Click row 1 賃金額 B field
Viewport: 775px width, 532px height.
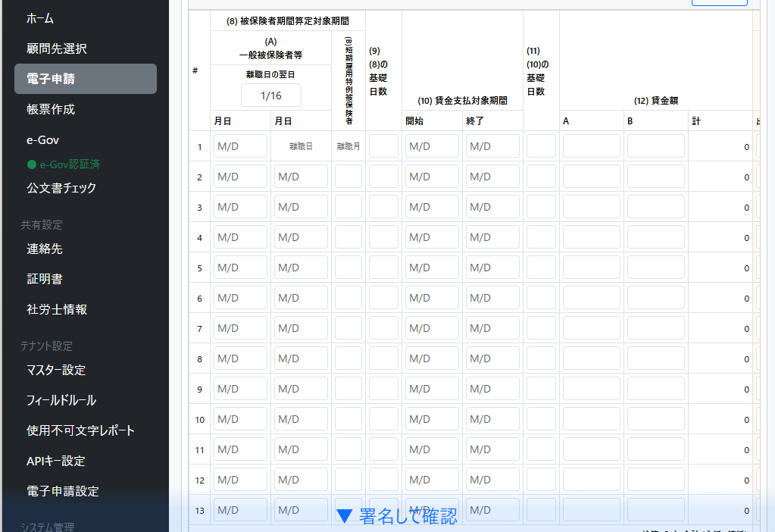point(656,146)
